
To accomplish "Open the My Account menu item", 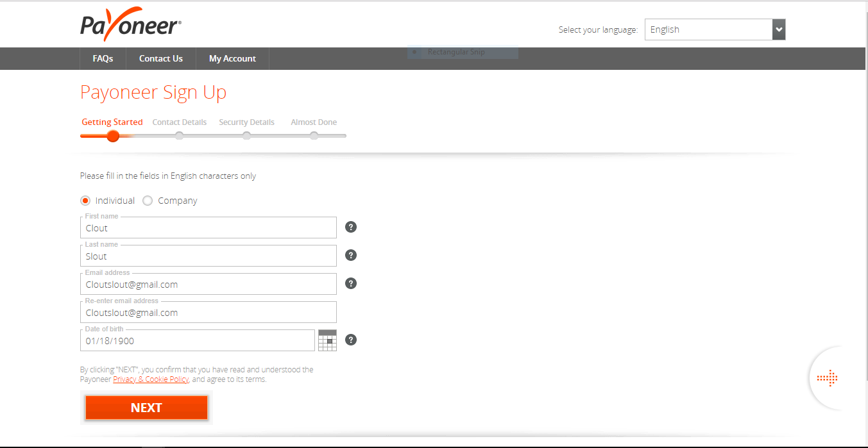I will point(232,58).
